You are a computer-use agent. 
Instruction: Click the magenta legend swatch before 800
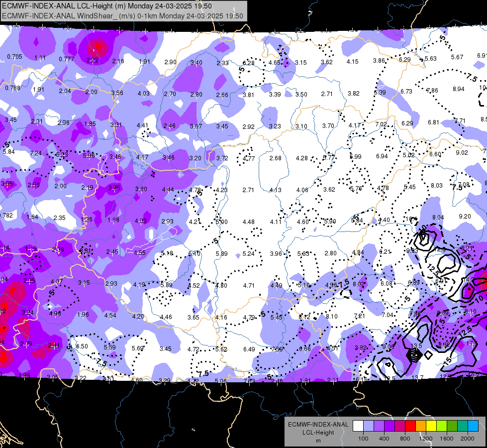tap(400, 426)
